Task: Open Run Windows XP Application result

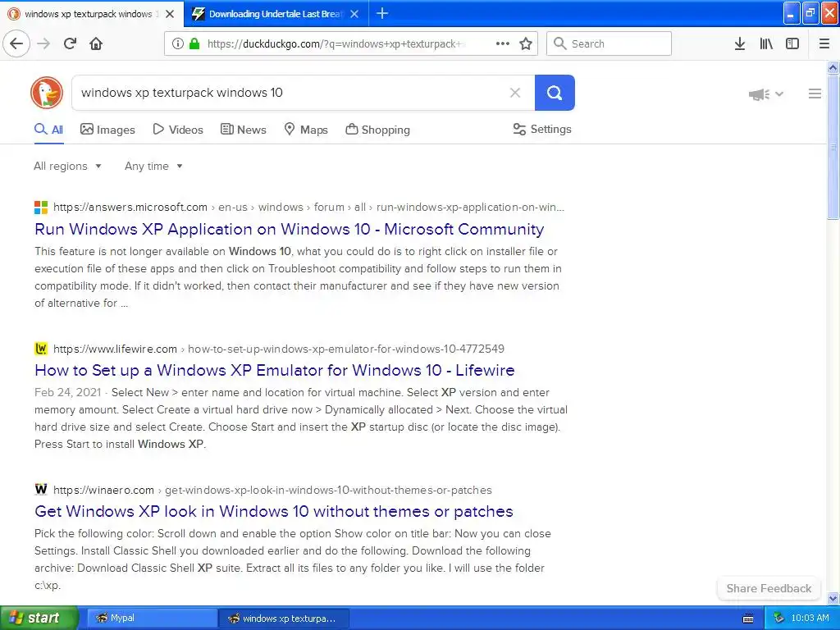Action: 290,230
